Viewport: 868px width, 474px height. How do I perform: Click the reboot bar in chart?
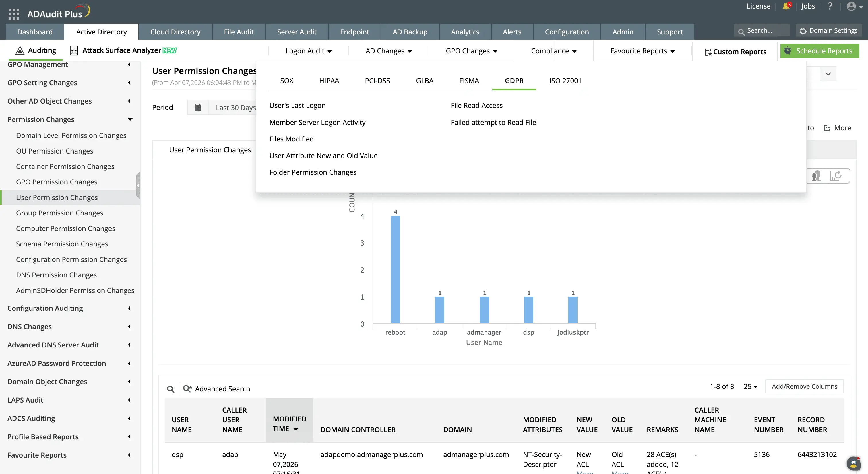pos(395,269)
